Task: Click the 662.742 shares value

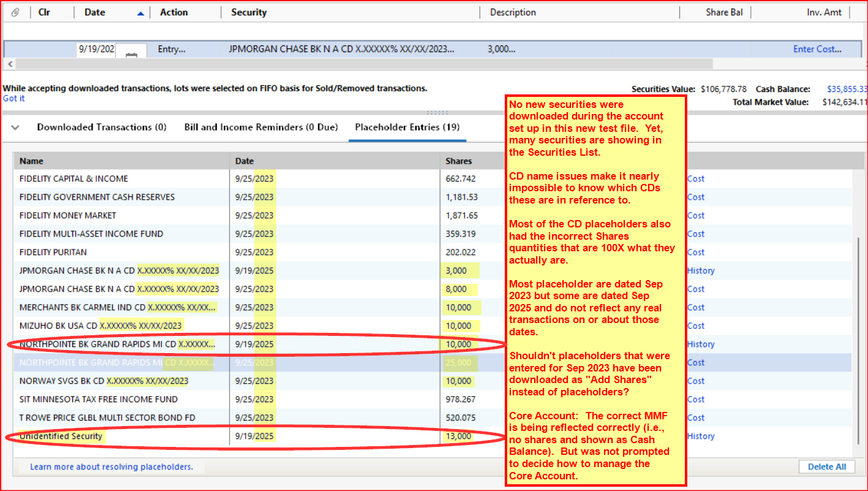Action: tap(461, 179)
